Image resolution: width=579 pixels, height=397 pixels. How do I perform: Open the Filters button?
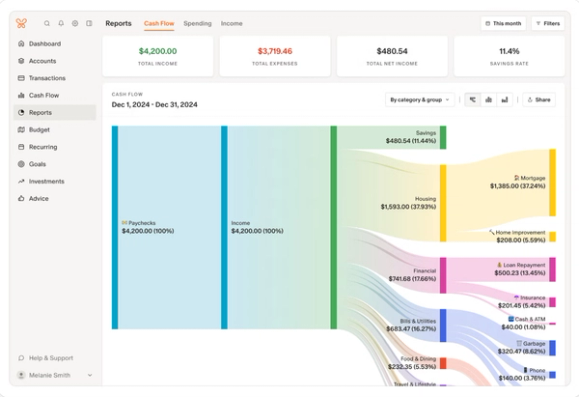[548, 23]
